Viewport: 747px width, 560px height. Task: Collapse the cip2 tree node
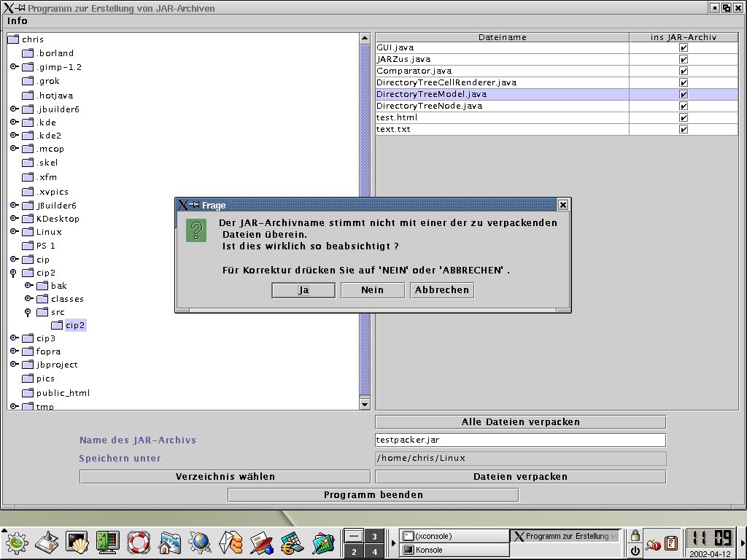click(x=13, y=273)
